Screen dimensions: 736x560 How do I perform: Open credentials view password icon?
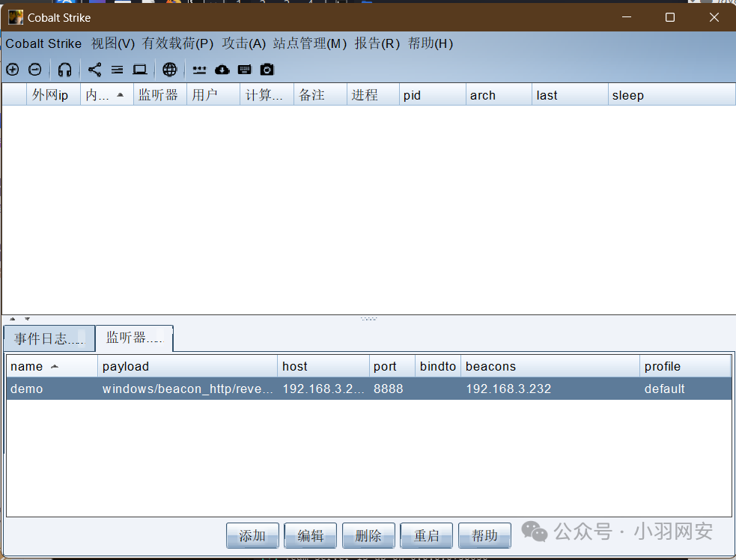point(199,70)
